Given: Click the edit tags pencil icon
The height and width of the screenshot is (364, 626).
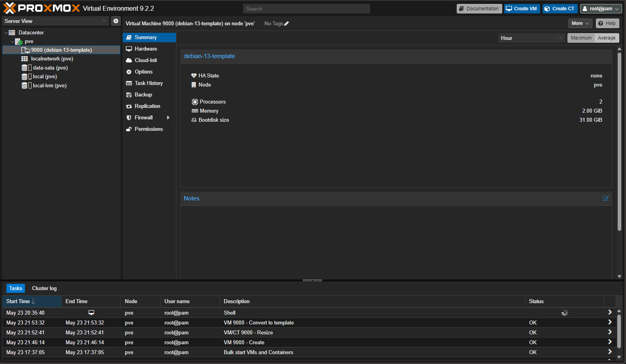Looking at the screenshot, I should coord(287,24).
